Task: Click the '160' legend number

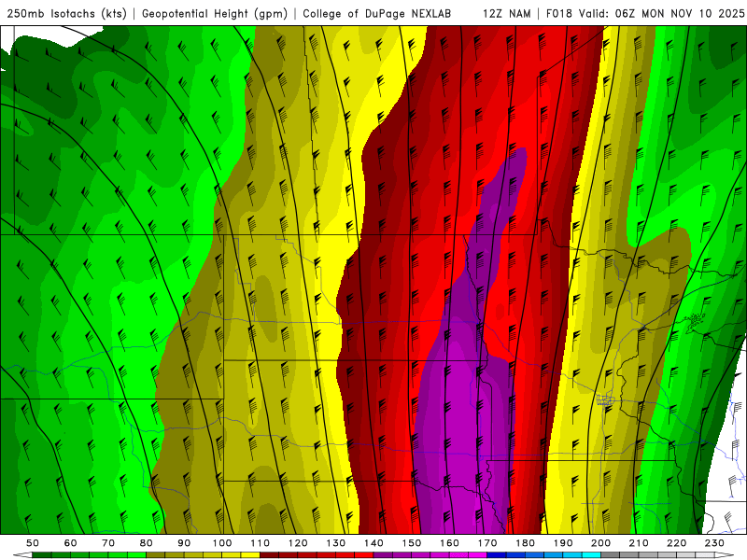Action: [449, 543]
